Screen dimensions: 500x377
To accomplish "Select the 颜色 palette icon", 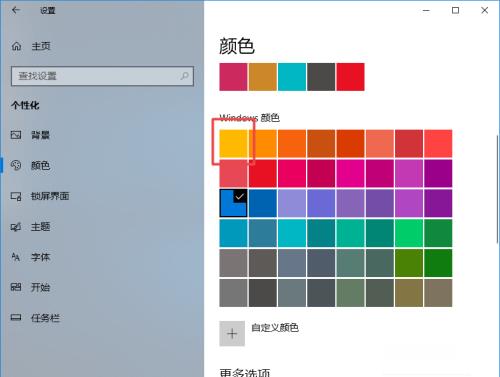I will [x=16, y=165].
